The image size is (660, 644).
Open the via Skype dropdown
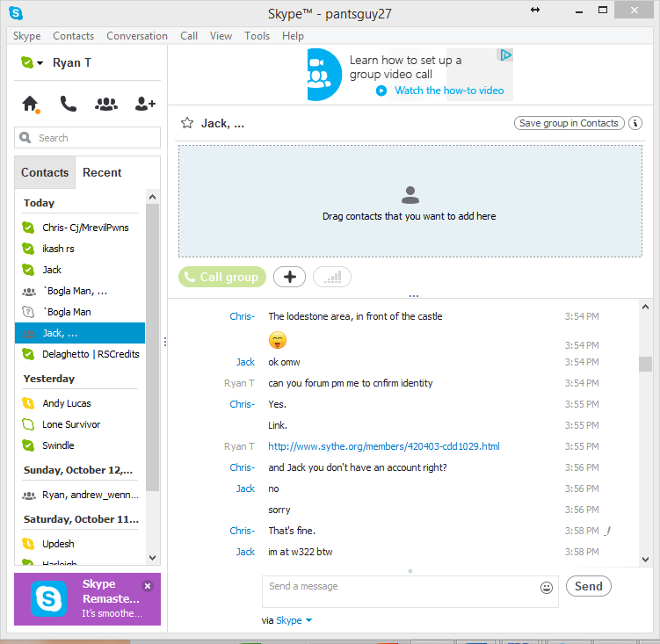tap(294, 620)
